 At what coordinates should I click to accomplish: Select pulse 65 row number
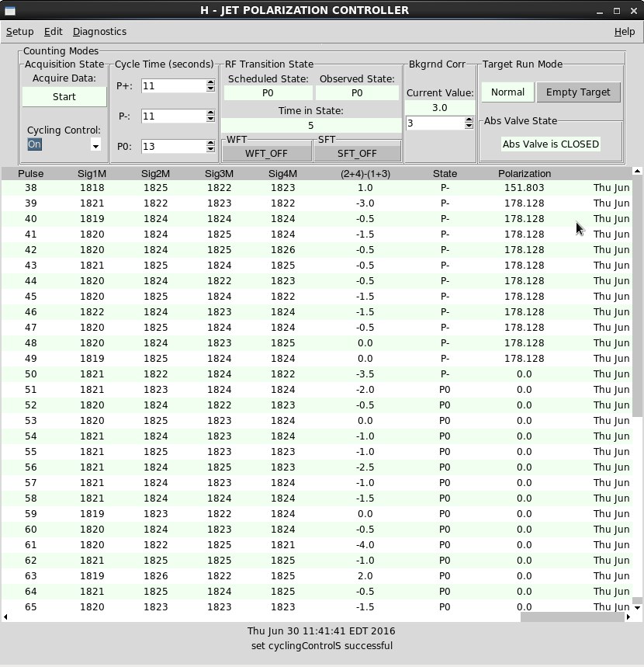click(x=30, y=607)
